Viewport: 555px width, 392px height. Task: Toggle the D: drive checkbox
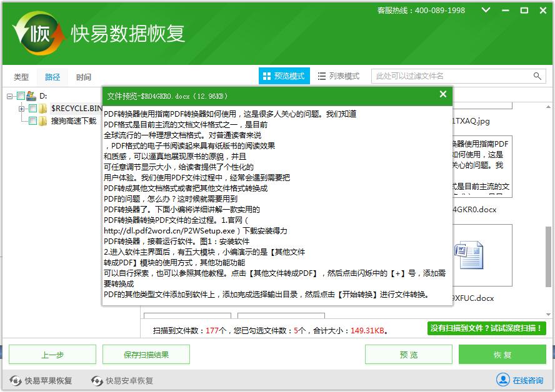pyautogui.click(x=21, y=96)
